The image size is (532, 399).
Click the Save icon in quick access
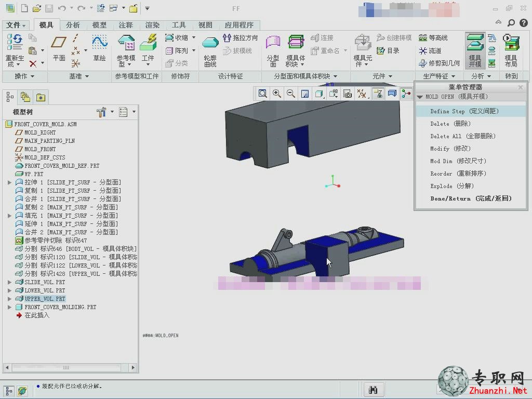(x=49, y=8)
